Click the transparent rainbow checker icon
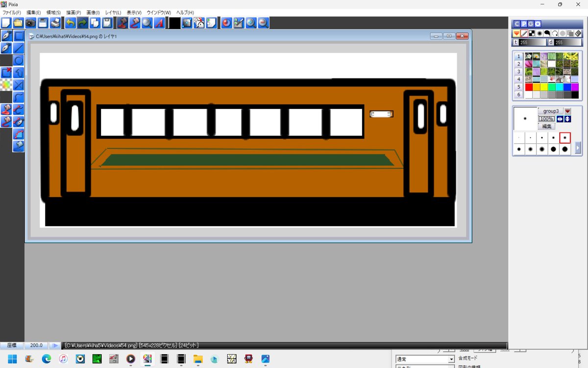The image size is (588, 368). click(6, 85)
